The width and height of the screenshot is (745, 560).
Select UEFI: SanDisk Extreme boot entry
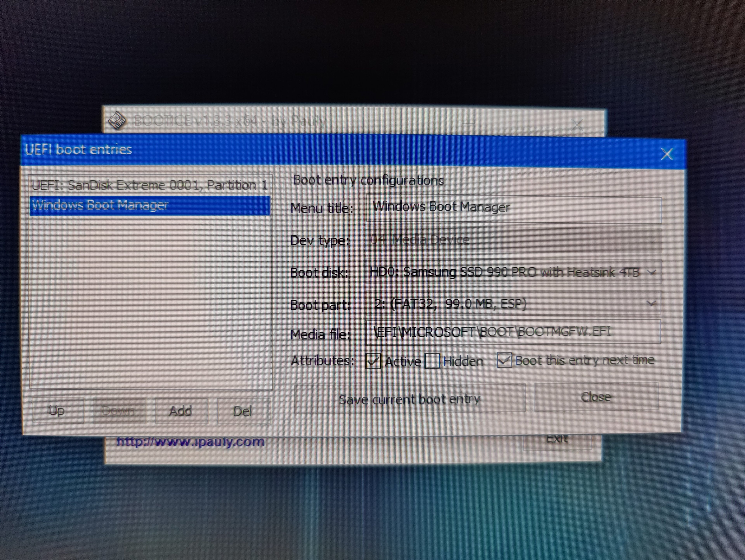coord(150,185)
